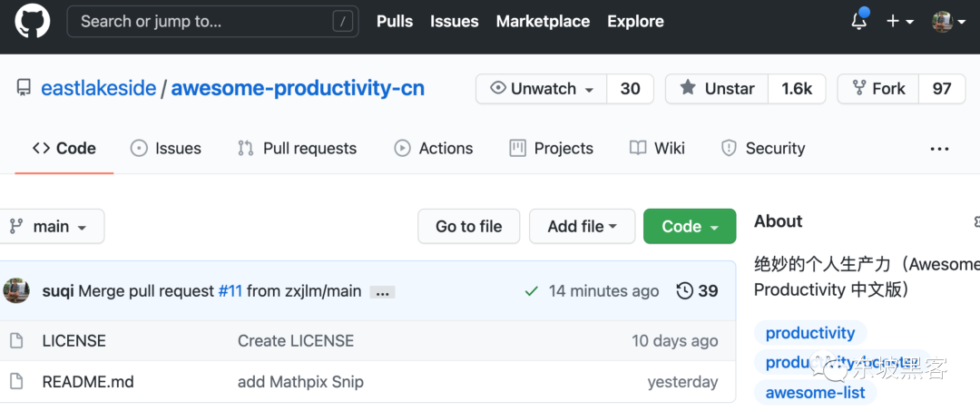Open the green Code dropdown button
The image size is (980, 411).
pos(690,227)
